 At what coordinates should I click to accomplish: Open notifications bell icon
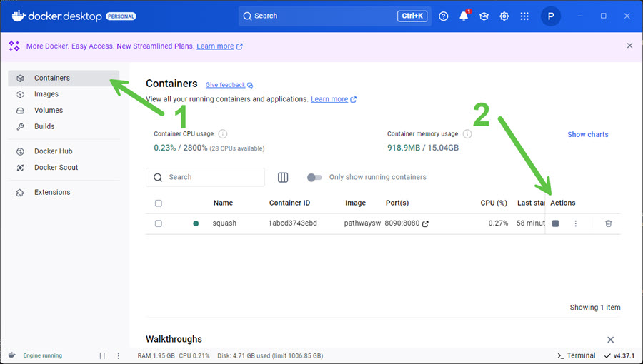tap(464, 16)
